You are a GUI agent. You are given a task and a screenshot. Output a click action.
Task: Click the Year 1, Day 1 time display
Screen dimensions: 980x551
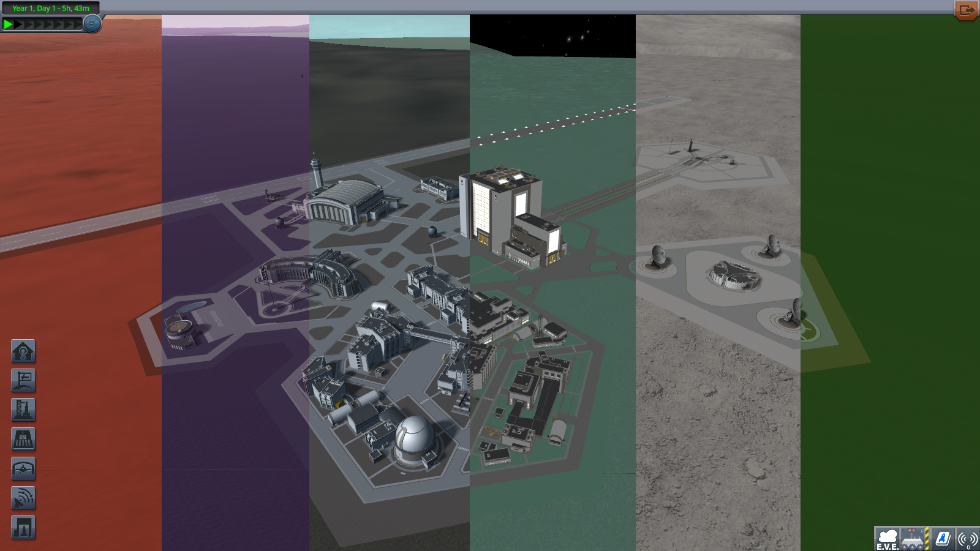pos(51,8)
